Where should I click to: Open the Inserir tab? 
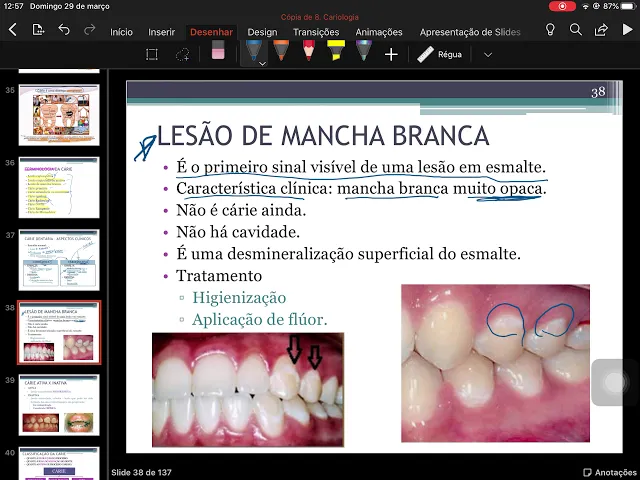(161, 32)
